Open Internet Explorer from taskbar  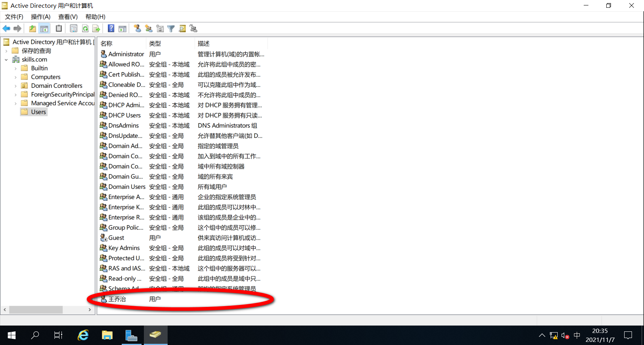(x=83, y=335)
